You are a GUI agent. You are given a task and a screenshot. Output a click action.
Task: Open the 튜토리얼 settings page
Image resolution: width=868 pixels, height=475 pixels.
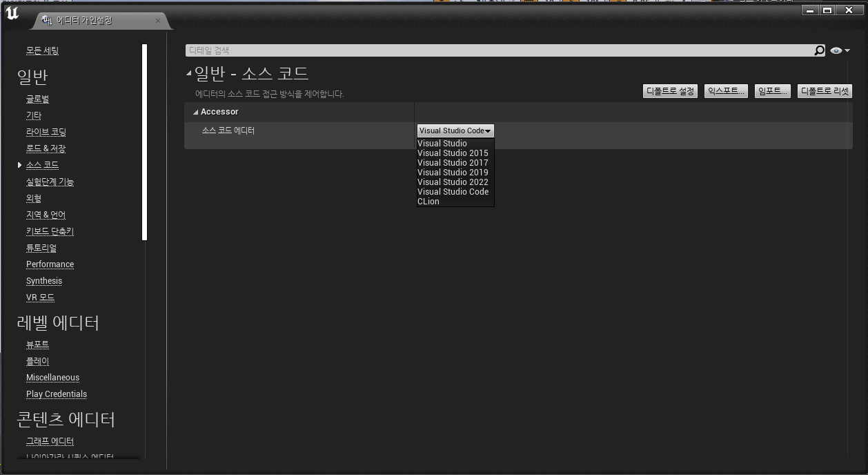pyautogui.click(x=41, y=248)
